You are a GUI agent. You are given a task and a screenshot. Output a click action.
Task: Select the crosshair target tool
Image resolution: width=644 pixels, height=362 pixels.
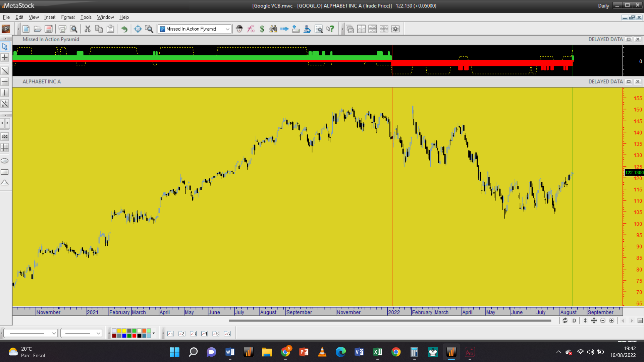click(x=138, y=29)
